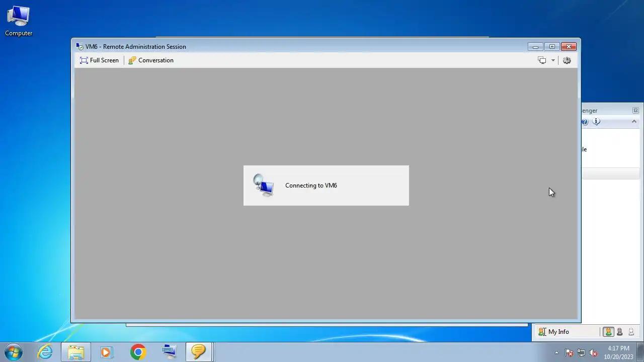
Task: Open My Info in the messenger window
Action: (x=553, y=332)
